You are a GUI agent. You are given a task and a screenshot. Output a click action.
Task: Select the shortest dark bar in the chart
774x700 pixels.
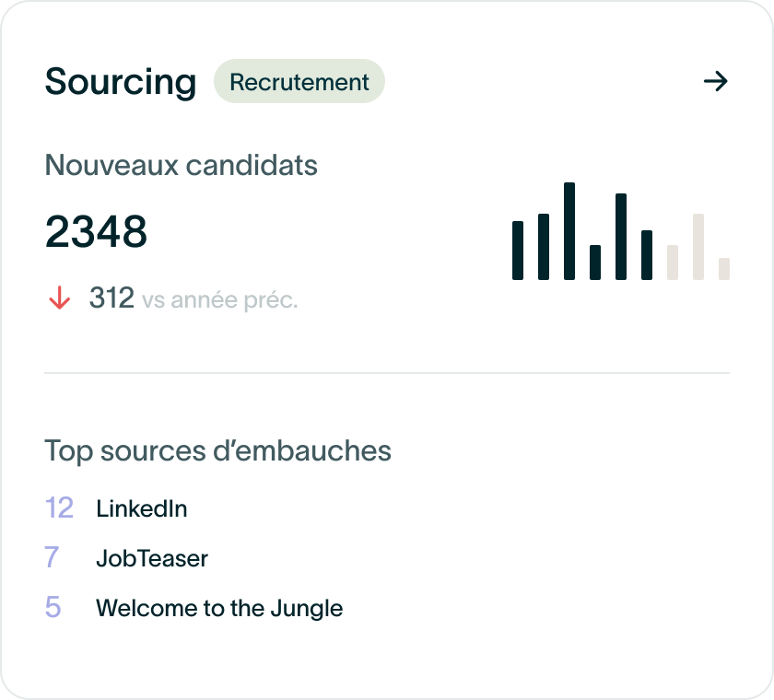(595, 262)
